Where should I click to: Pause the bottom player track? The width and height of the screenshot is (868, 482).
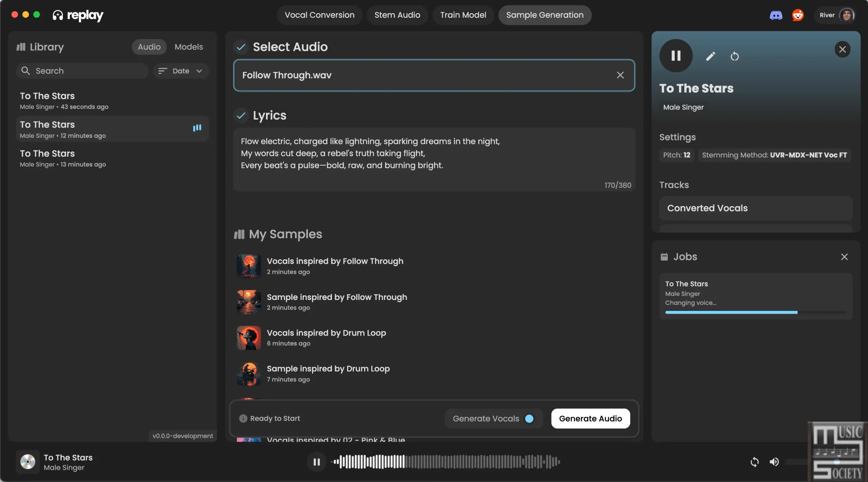click(317, 462)
